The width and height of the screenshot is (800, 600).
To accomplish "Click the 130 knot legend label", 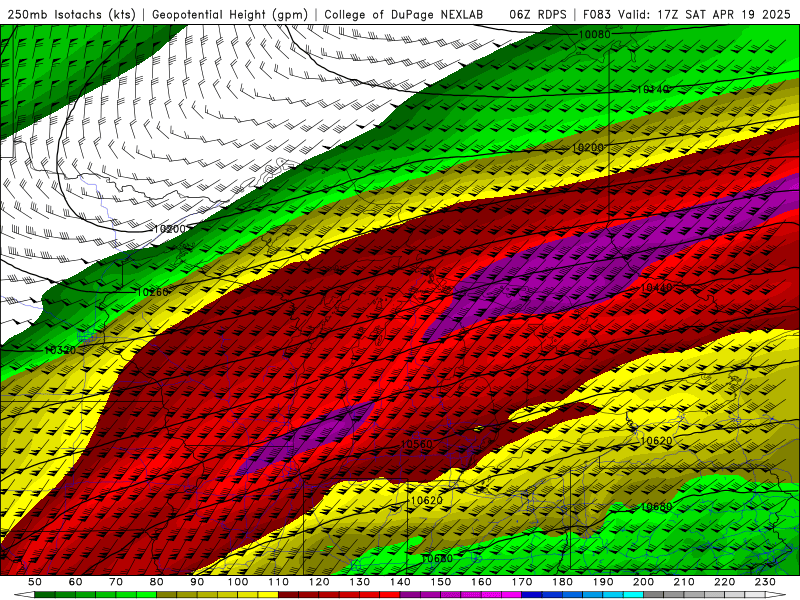I will click(x=360, y=582).
